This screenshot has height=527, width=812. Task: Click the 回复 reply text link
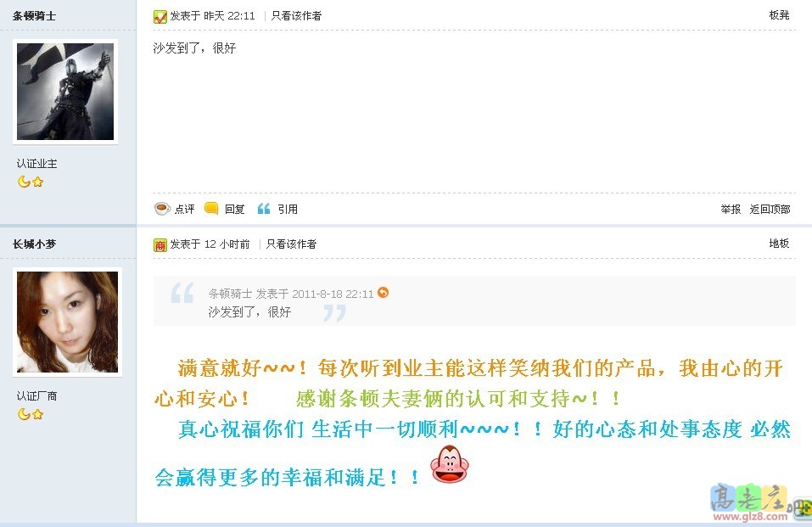[234, 209]
